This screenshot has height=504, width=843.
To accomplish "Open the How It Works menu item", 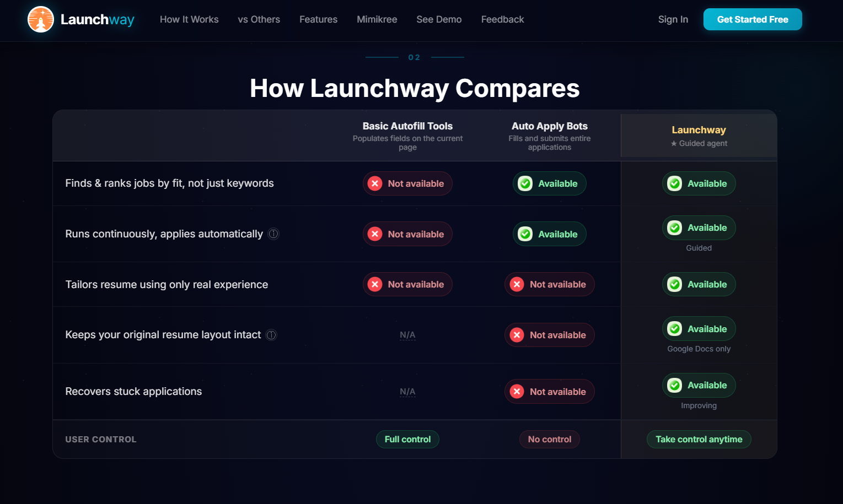I will (x=189, y=19).
